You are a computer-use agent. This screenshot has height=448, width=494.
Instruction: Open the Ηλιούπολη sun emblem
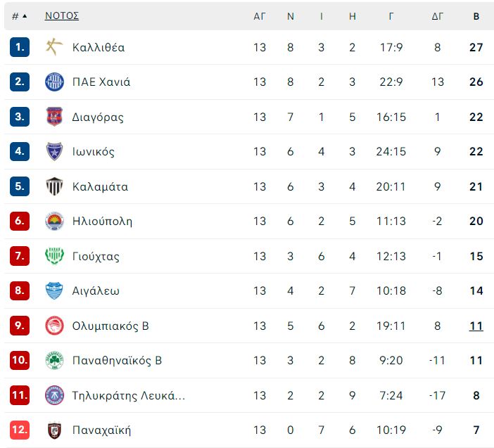pos(54,221)
